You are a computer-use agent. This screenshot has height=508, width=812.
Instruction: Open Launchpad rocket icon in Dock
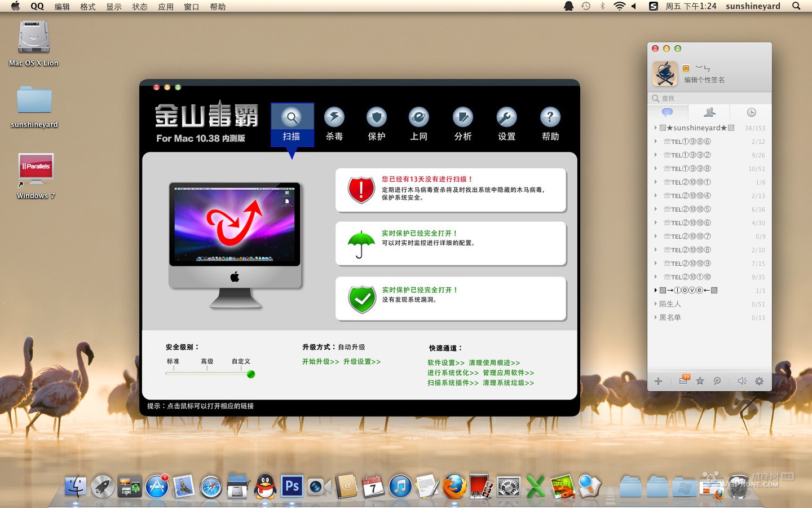103,487
